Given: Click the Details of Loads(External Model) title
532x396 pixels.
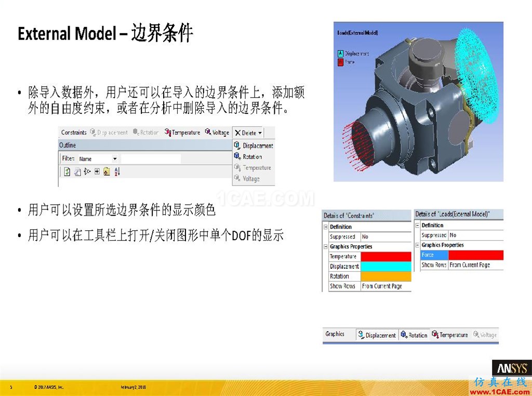Looking at the screenshot, I should coord(453,214).
